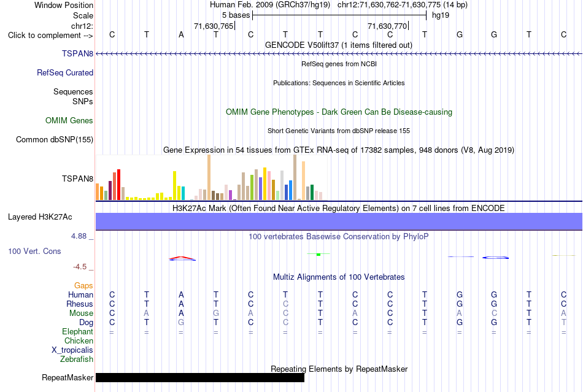The image size is (583, 392).
Task: Click the 'RefSeq genes from NCBI' title
Action: coord(339,64)
